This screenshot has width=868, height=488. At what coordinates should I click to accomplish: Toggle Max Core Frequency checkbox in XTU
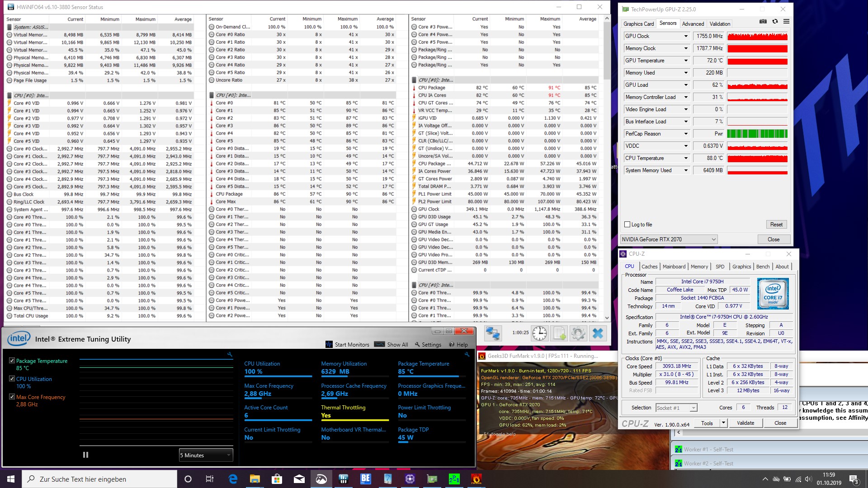coord(12,397)
